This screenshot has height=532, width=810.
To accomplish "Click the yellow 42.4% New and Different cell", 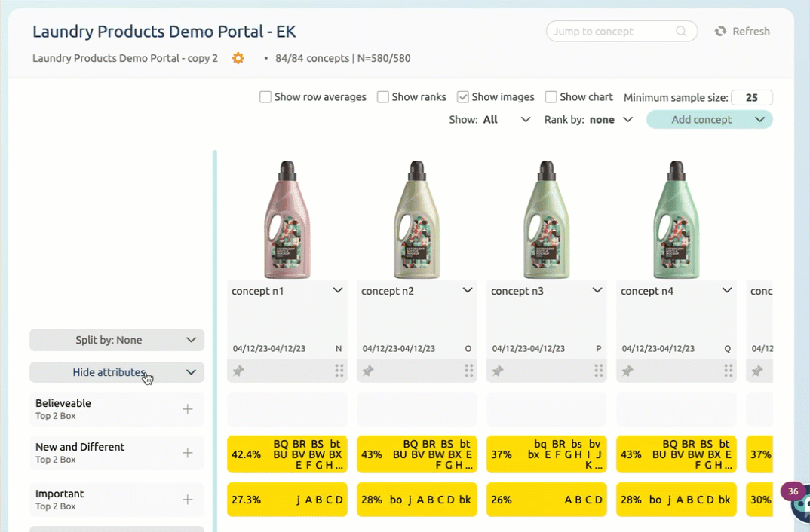I will point(287,455).
